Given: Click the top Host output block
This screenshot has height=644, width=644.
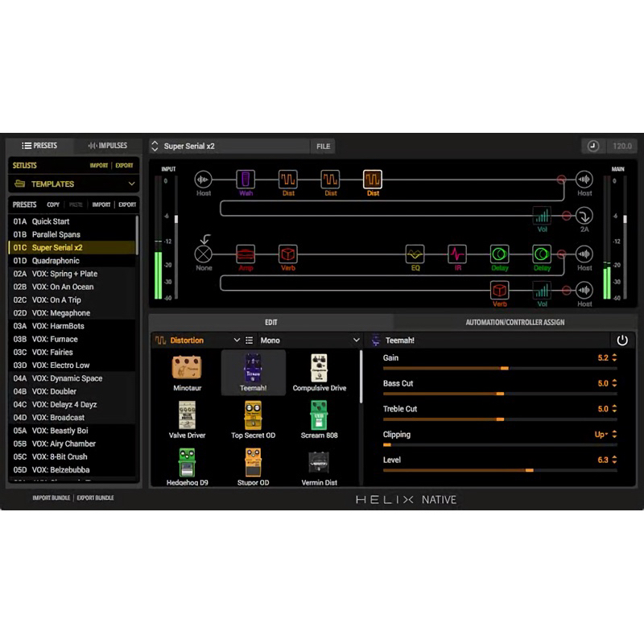Looking at the screenshot, I should point(584,180).
